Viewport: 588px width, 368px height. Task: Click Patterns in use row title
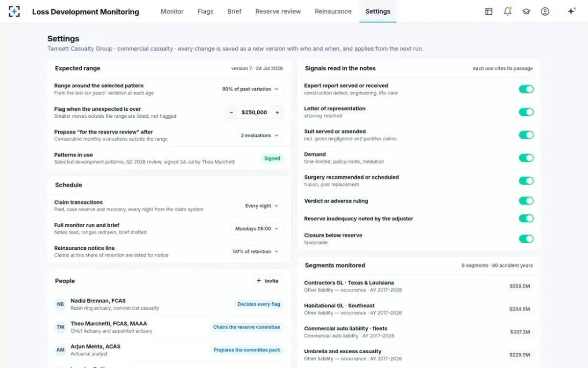tap(73, 155)
